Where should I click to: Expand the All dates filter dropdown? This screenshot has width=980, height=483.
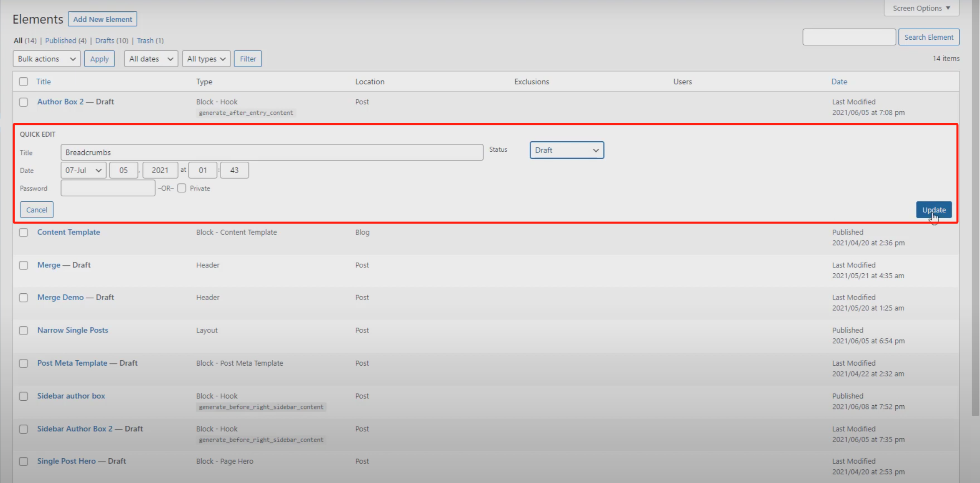point(151,59)
